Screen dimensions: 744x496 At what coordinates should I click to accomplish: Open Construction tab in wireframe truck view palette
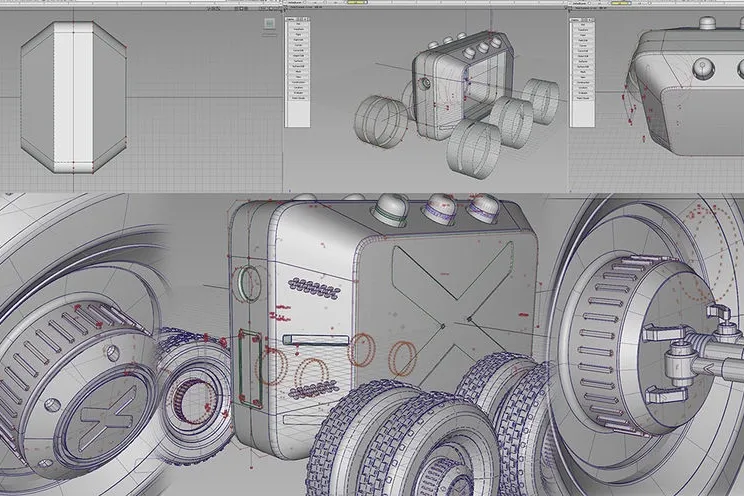coord(298,82)
